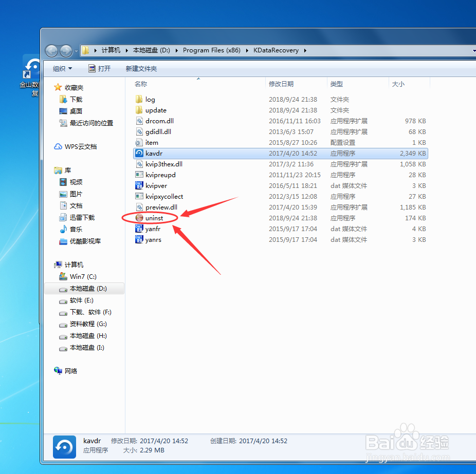This screenshot has height=474, width=476.
Task: Open WPS云文档 in the navigation pane
Action: pos(81,146)
